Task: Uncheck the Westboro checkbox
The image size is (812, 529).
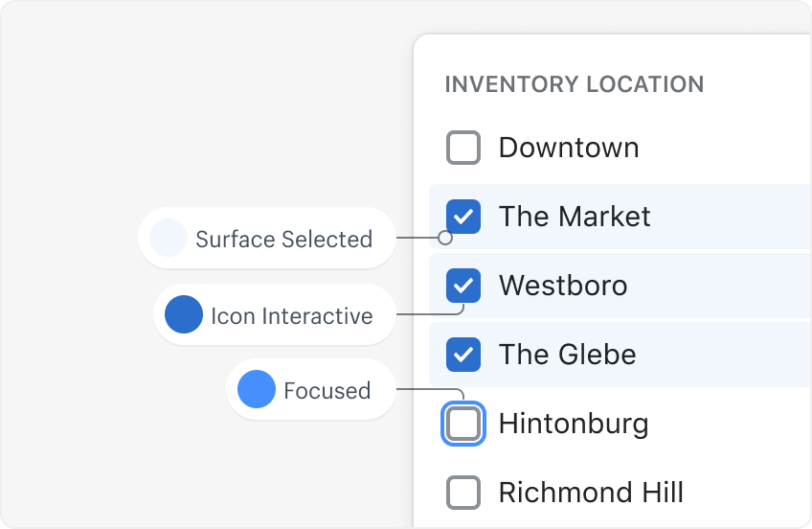Action: 463,286
